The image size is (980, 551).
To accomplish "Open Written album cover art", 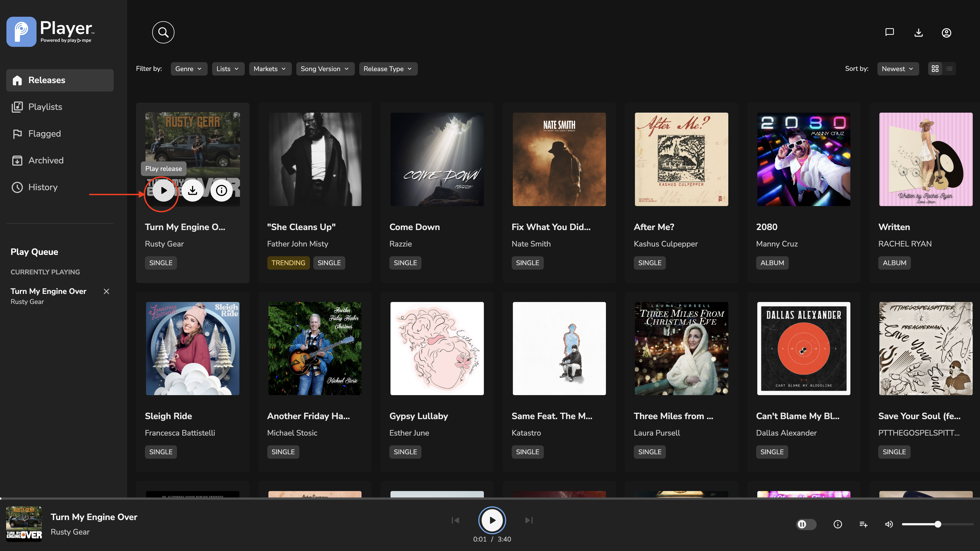I will click(926, 159).
